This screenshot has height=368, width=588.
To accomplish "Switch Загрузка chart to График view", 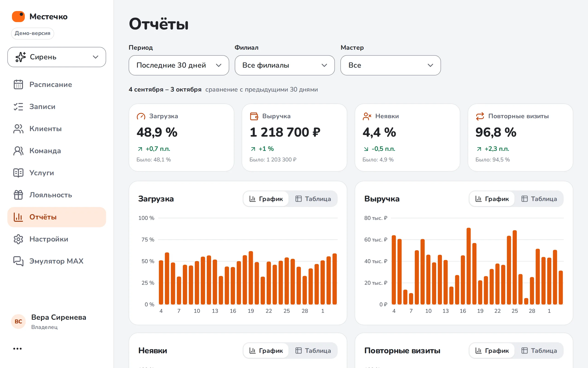I will (266, 199).
